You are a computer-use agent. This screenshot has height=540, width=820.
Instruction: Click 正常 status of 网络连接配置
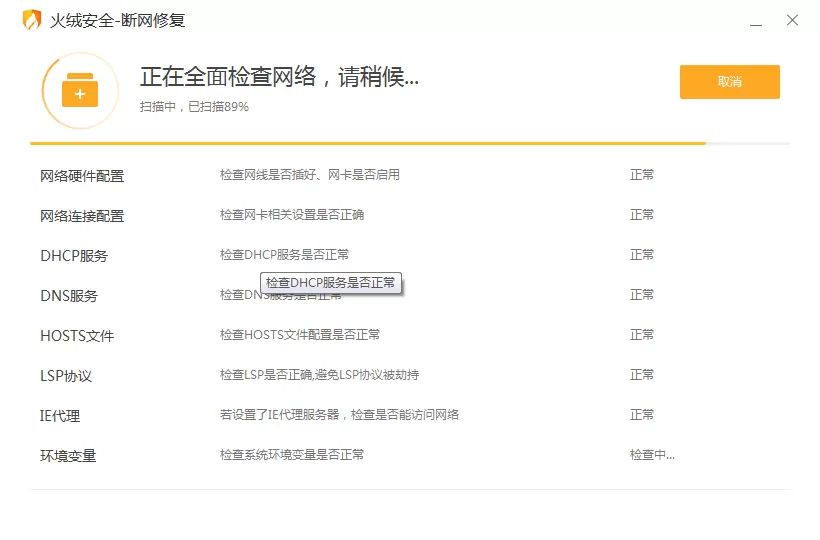tap(642, 215)
